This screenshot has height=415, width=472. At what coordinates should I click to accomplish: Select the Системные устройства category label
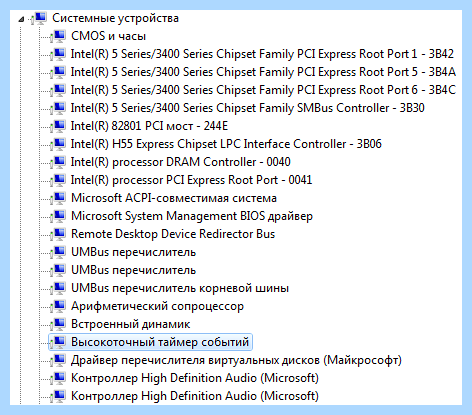click(x=115, y=18)
